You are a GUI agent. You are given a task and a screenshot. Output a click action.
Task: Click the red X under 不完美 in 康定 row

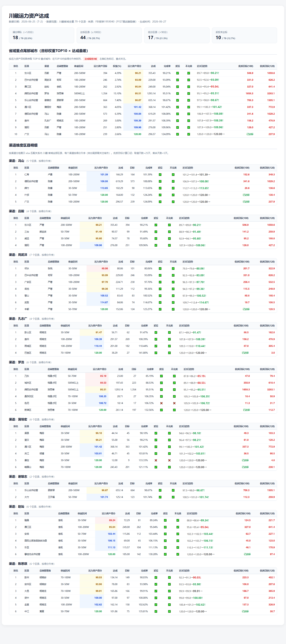click(x=169, y=460)
